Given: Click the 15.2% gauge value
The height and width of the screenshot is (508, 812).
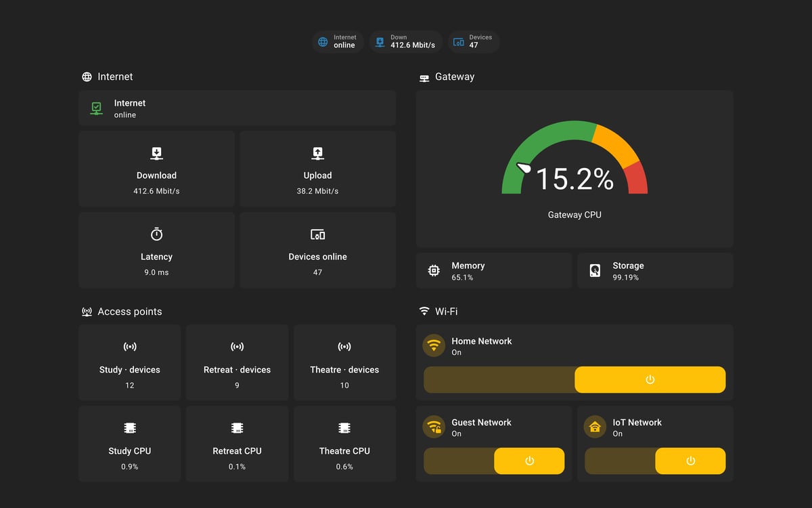Looking at the screenshot, I should 574,179.
